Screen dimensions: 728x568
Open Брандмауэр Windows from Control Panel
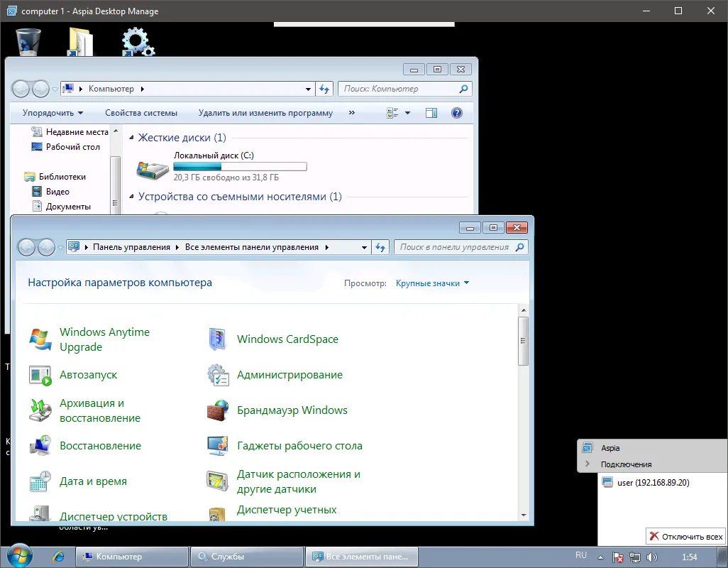[292, 410]
